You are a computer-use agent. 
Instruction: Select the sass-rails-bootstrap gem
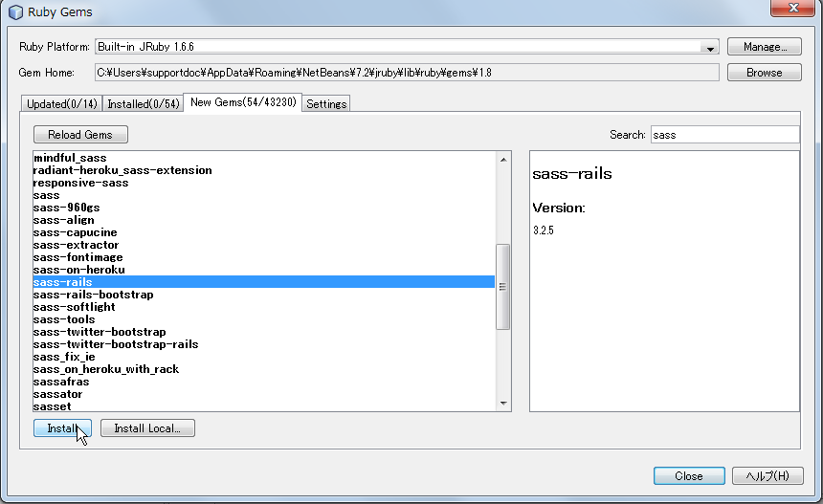coord(263,295)
